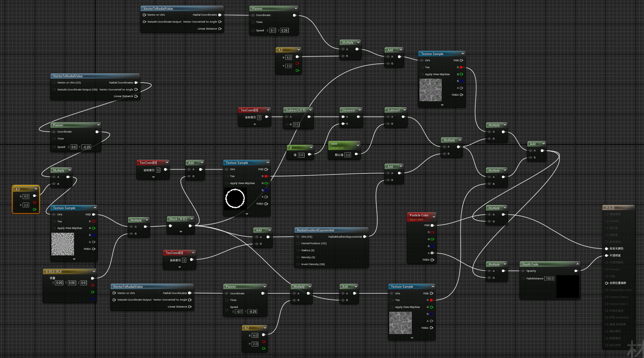This screenshot has width=644, height=358.
Task: Click Particle Color RGBA output pin
Action: [x=432, y=260]
